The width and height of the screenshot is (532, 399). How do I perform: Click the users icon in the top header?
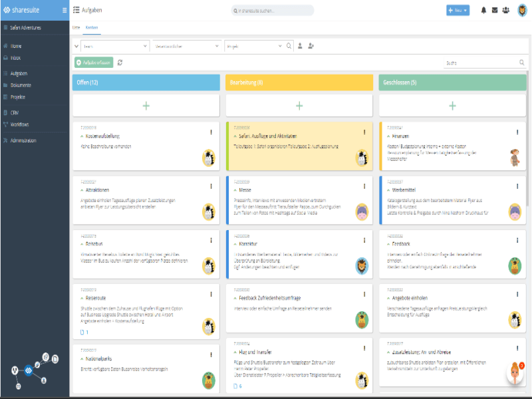pos(506,9)
